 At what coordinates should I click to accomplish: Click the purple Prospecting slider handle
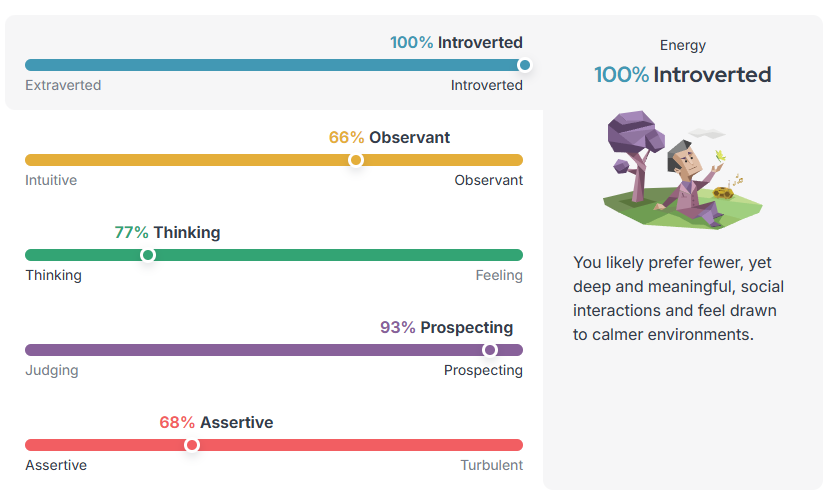(490, 350)
